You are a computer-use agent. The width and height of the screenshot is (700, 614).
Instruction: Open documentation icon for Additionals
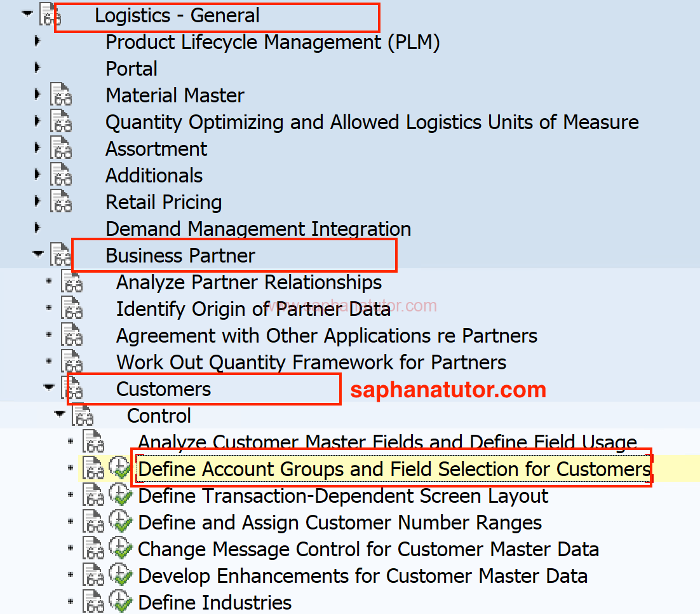pos(61,175)
